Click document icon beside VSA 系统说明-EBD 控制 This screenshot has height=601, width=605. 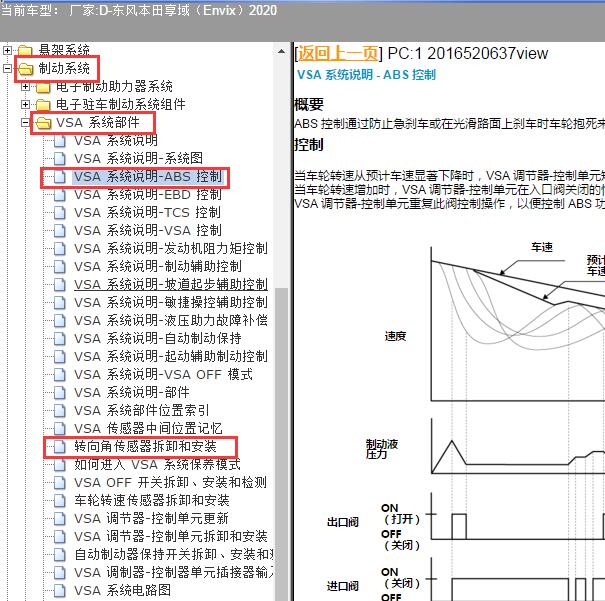pos(59,194)
